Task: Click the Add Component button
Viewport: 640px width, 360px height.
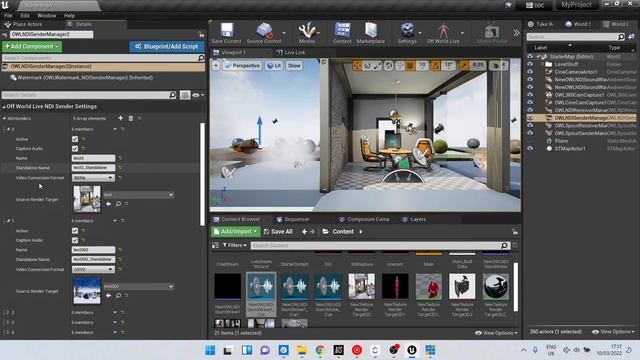Action: (32, 47)
